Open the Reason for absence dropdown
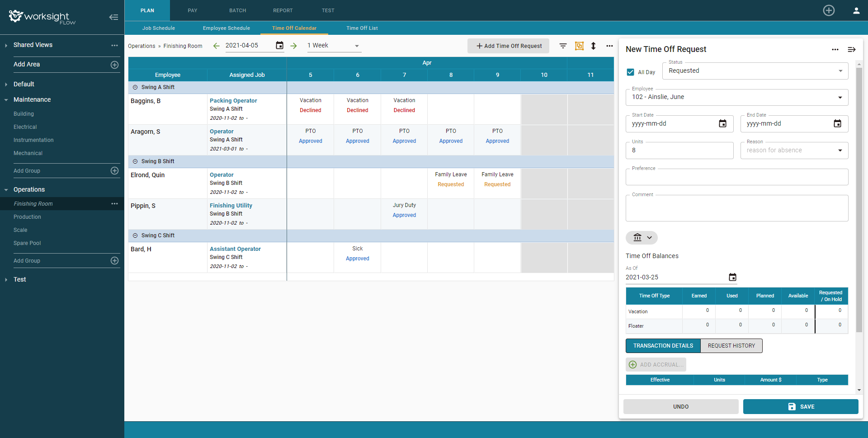 840,150
